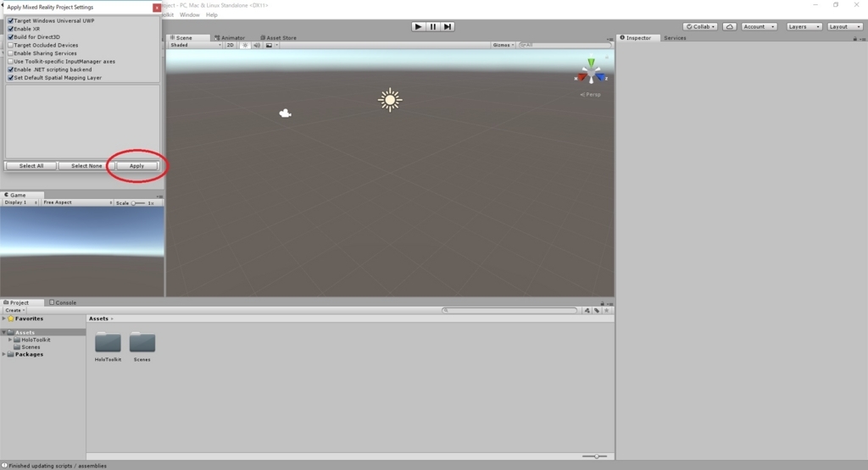Select the camera object in the Scene view
The width and height of the screenshot is (868, 470).
(x=285, y=113)
